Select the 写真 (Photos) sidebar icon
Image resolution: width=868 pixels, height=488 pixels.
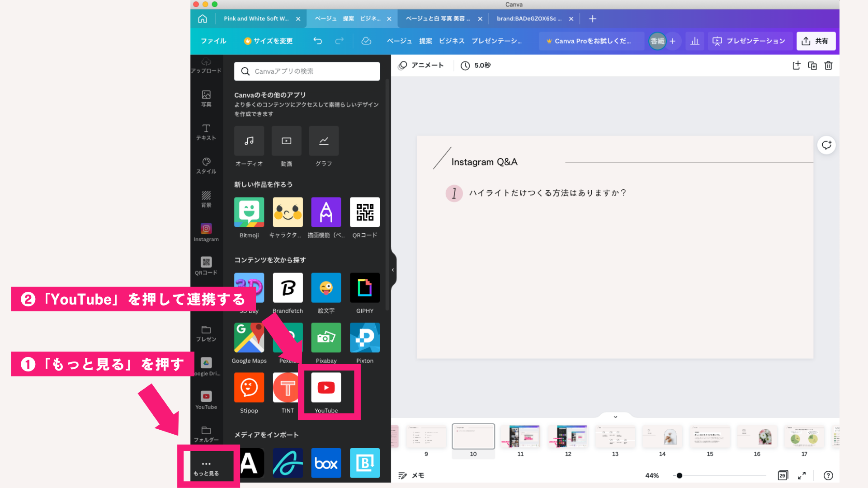pyautogui.click(x=206, y=99)
